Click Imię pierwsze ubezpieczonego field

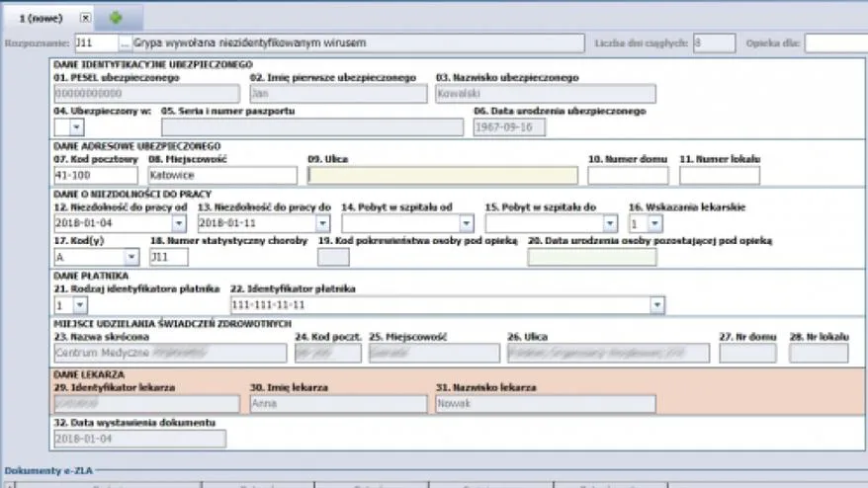[x=338, y=94]
